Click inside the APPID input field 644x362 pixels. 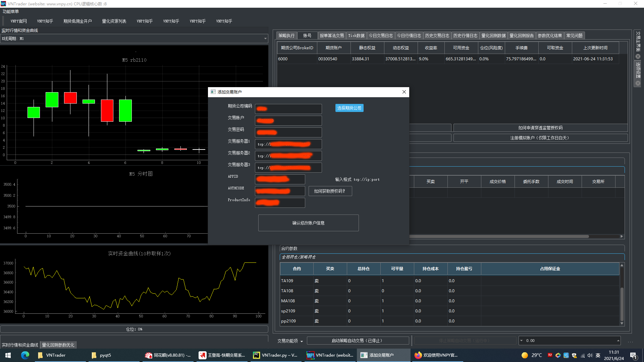280,179
